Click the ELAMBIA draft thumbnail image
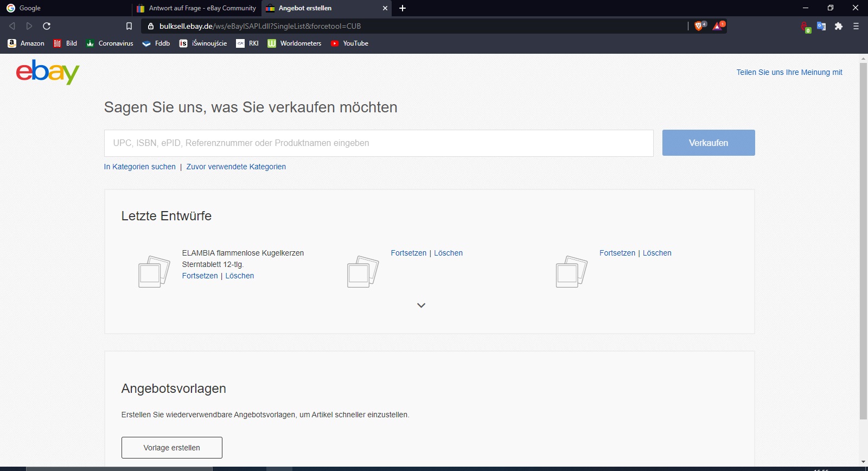 tap(154, 271)
